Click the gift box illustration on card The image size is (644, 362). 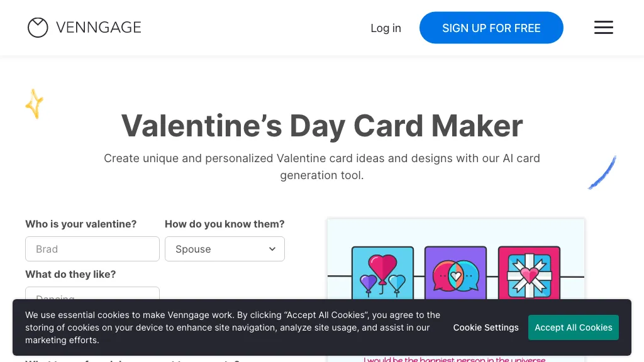click(x=529, y=274)
